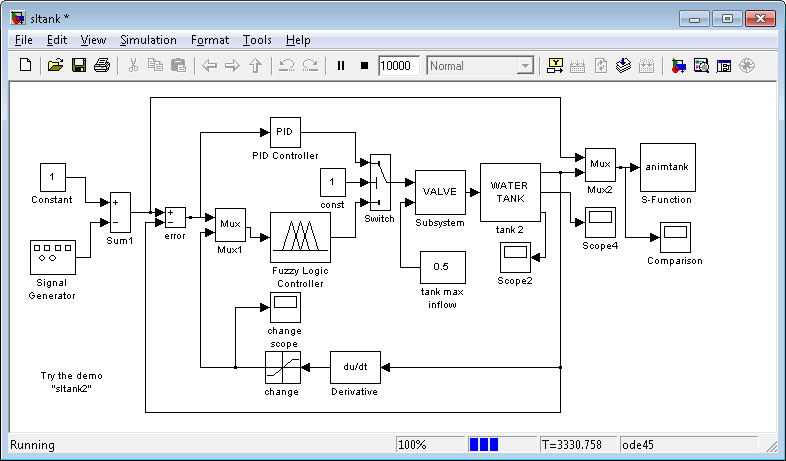
Task: Open the Library Browser icon
Action: [678, 66]
